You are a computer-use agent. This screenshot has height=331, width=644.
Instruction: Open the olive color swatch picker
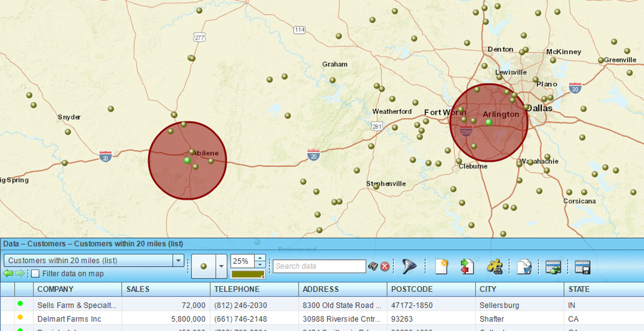click(248, 274)
